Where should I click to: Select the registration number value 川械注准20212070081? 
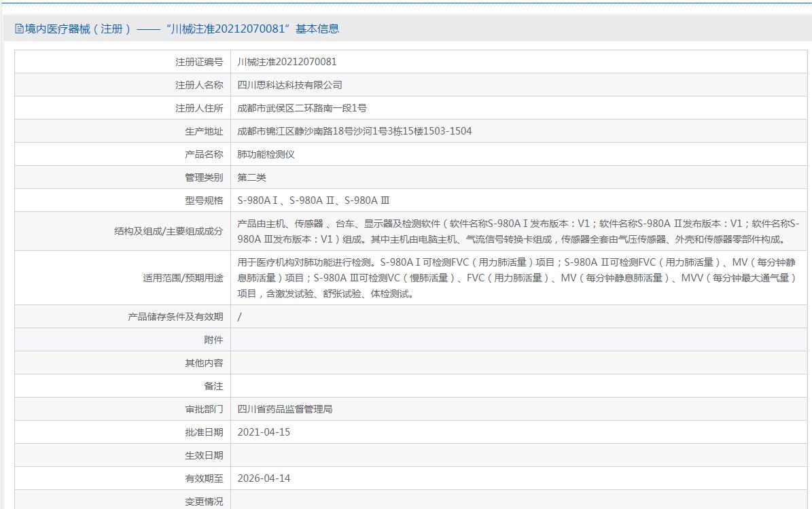(x=287, y=62)
